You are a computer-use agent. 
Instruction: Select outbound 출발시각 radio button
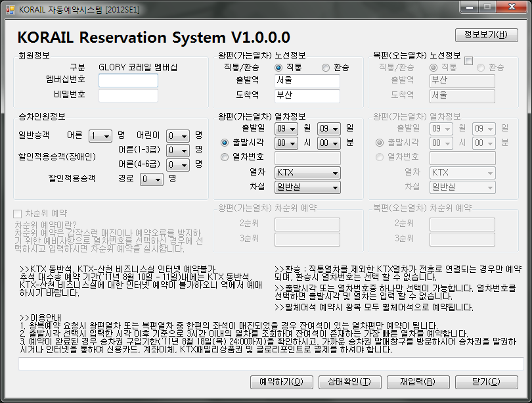pos(224,143)
